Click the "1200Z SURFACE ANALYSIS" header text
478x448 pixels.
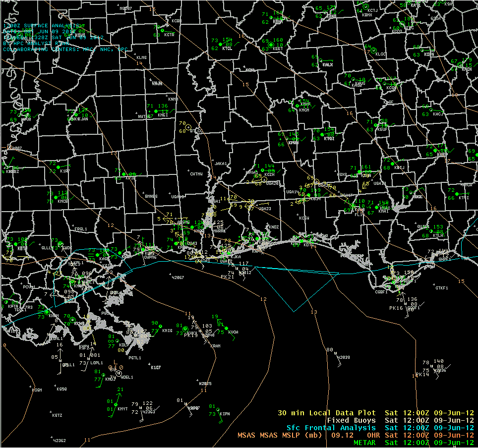point(41,26)
